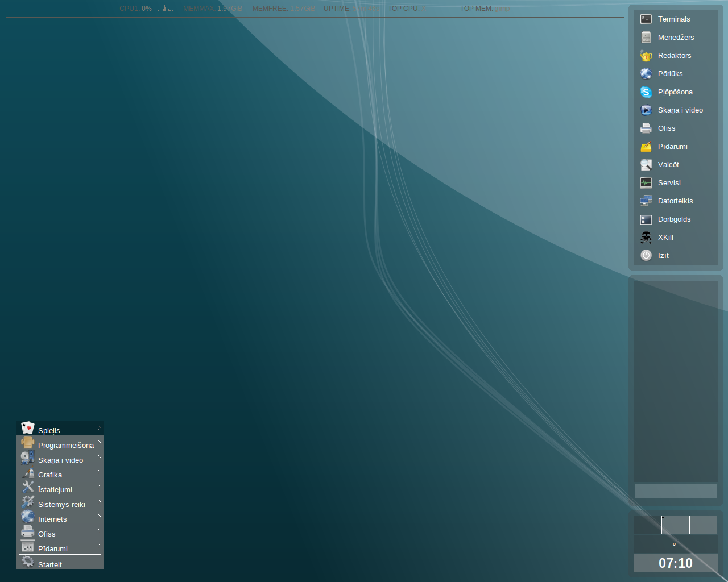The width and height of the screenshot is (728, 582).
Task: Click the Vaicōt magnifier search icon
Action: point(646,165)
